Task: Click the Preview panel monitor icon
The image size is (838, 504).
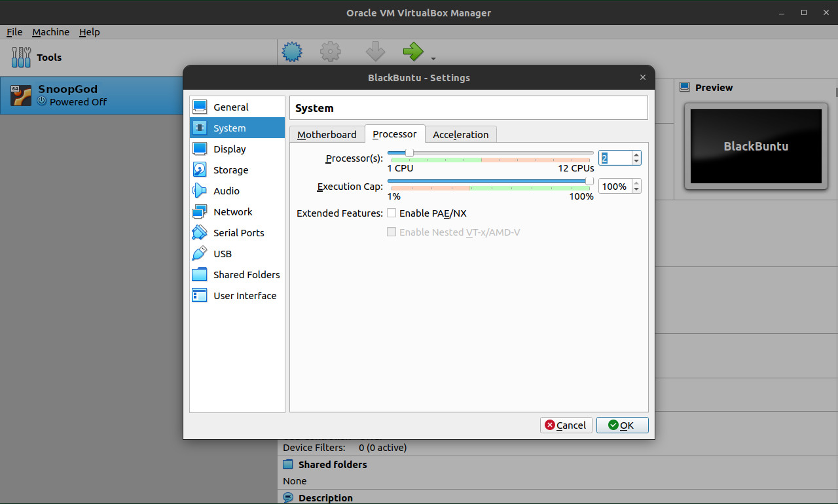Action: 685,87
